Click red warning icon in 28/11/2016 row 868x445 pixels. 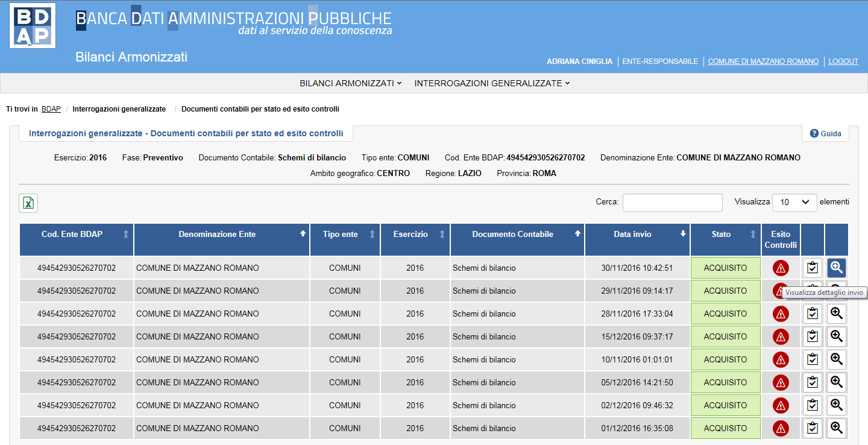click(781, 314)
